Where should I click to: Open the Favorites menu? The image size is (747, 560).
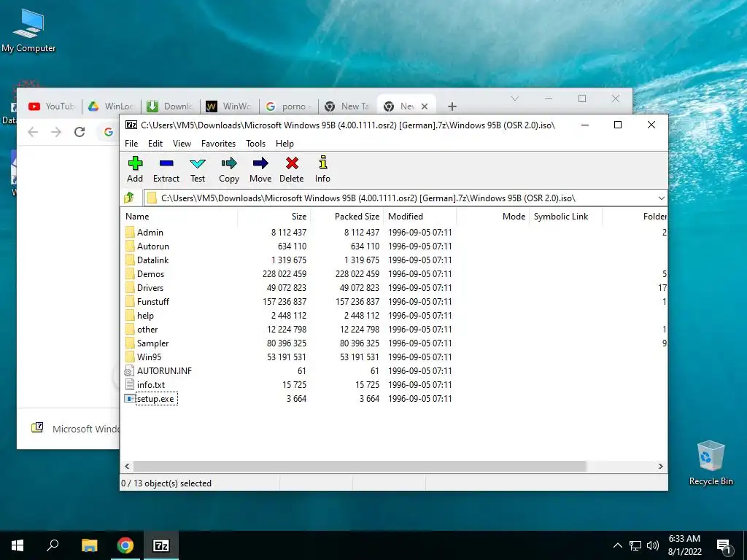pyautogui.click(x=218, y=144)
